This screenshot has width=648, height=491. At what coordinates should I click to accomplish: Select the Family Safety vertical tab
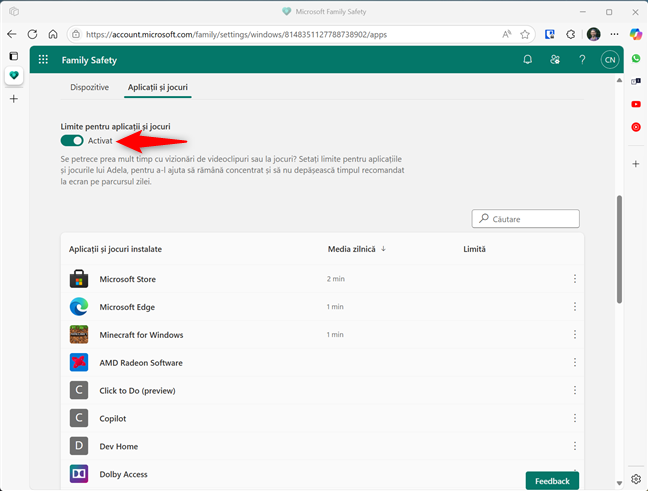14,76
